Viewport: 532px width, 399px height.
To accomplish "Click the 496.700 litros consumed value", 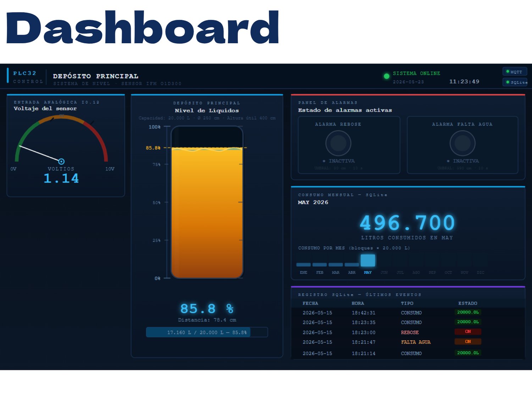I will (x=407, y=223).
